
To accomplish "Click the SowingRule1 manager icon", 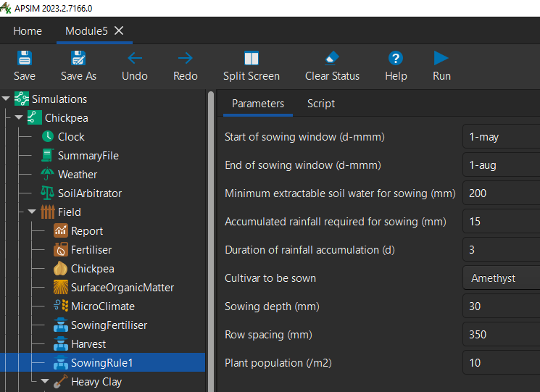I will point(61,362).
